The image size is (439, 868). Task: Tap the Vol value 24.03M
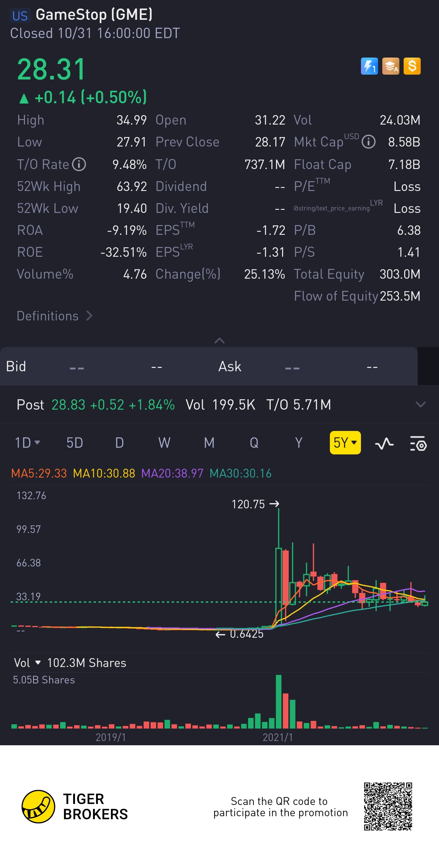pos(400,120)
